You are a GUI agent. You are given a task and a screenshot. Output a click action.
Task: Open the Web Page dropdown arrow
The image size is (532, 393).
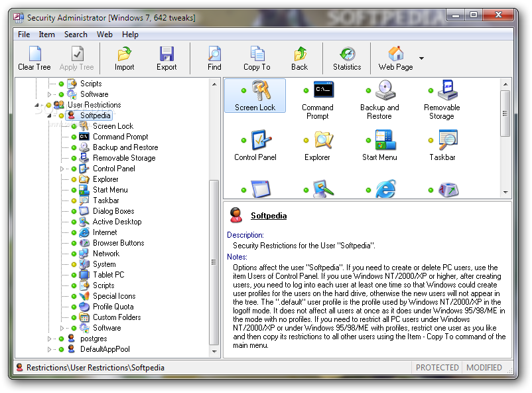[x=421, y=58]
